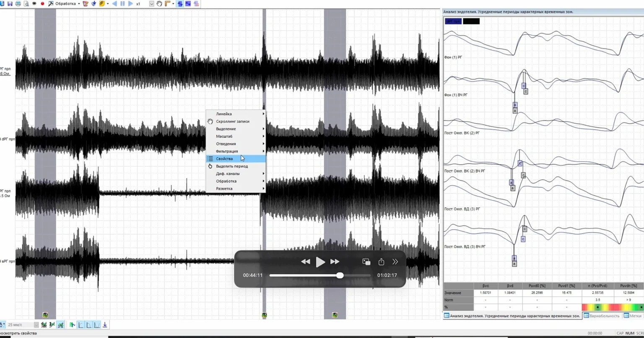Open the Масштаб submenu
The height and width of the screenshot is (338, 644).
(x=236, y=136)
